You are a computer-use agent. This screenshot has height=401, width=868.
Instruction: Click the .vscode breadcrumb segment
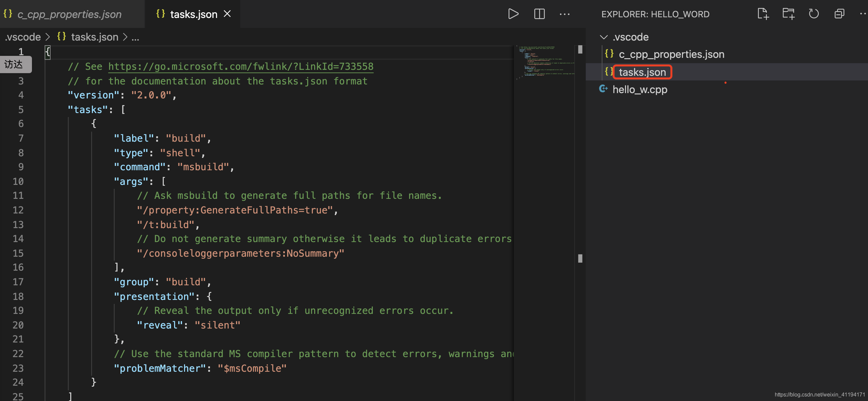(x=23, y=37)
